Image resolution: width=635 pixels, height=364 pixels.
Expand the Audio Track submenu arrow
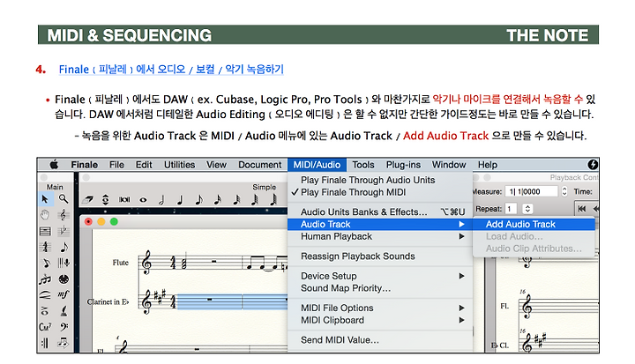pyautogui.click(x=461, y=225)
